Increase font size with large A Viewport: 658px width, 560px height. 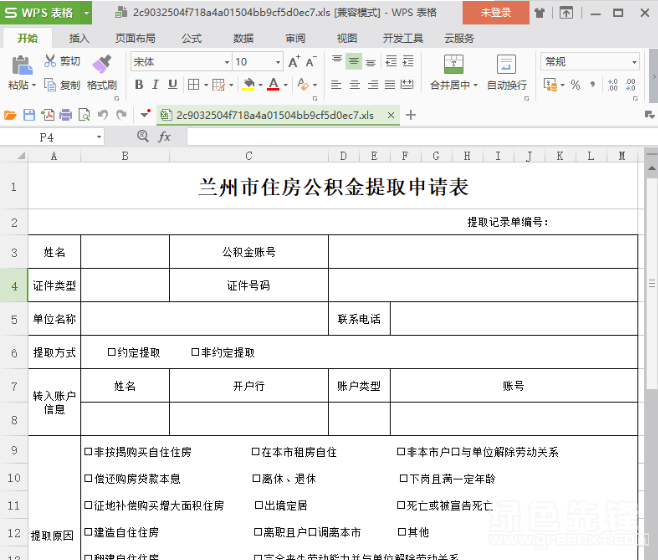(x=294, y=62)
